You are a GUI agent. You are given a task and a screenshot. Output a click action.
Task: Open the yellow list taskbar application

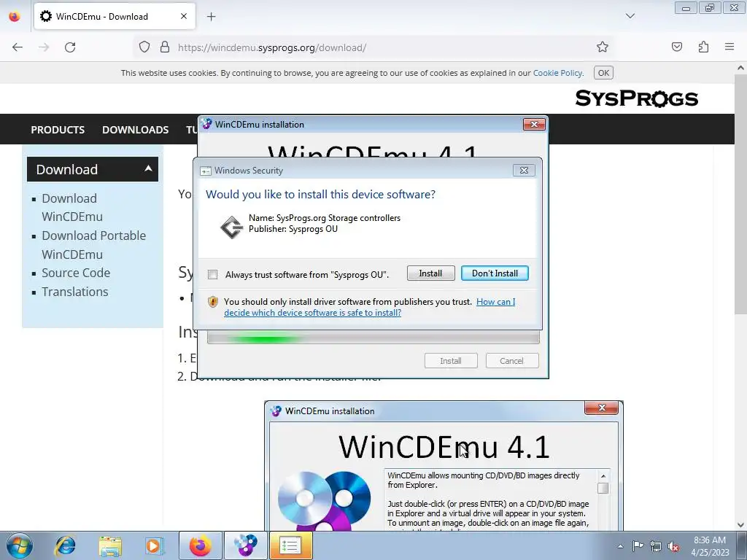tap(290, 545)
